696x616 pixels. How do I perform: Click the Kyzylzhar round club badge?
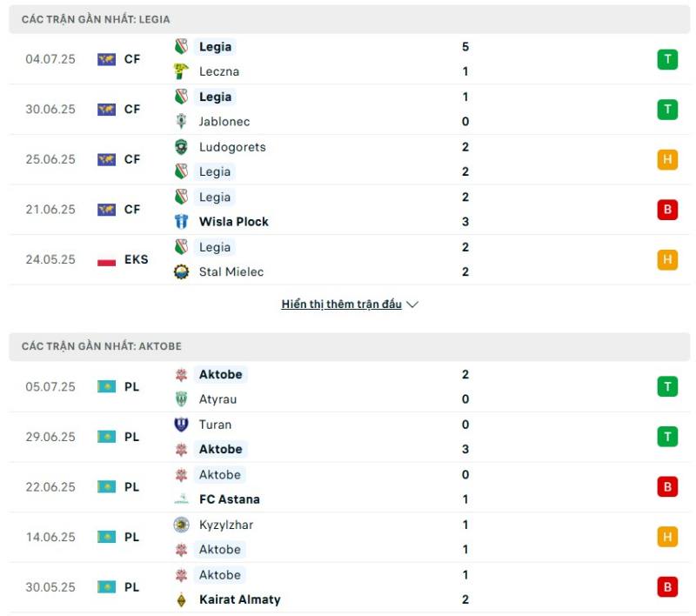click(181, 525)
